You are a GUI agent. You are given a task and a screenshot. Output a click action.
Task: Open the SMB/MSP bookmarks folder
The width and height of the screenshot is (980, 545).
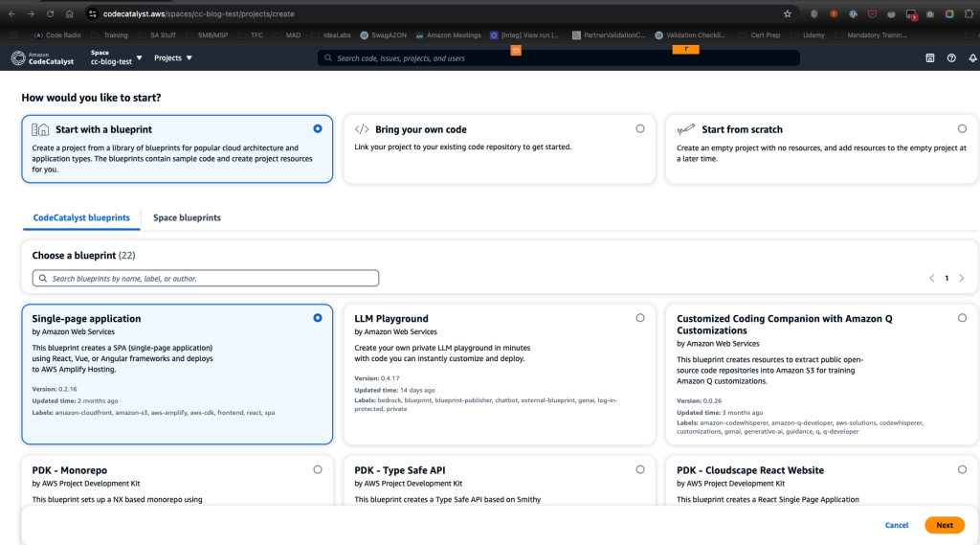pyautogui.click(x=207, y=35)
